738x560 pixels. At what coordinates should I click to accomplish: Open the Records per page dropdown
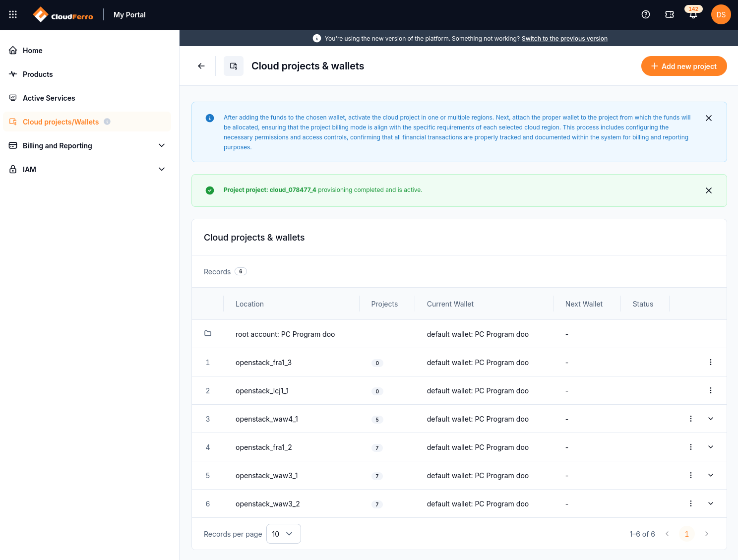tap(284, 534)
